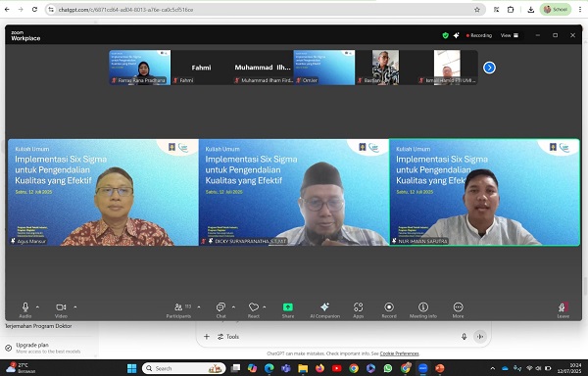Open the School profile button in Chrome
This screenshot has height=376, width=588.
[x=556, y=10]
